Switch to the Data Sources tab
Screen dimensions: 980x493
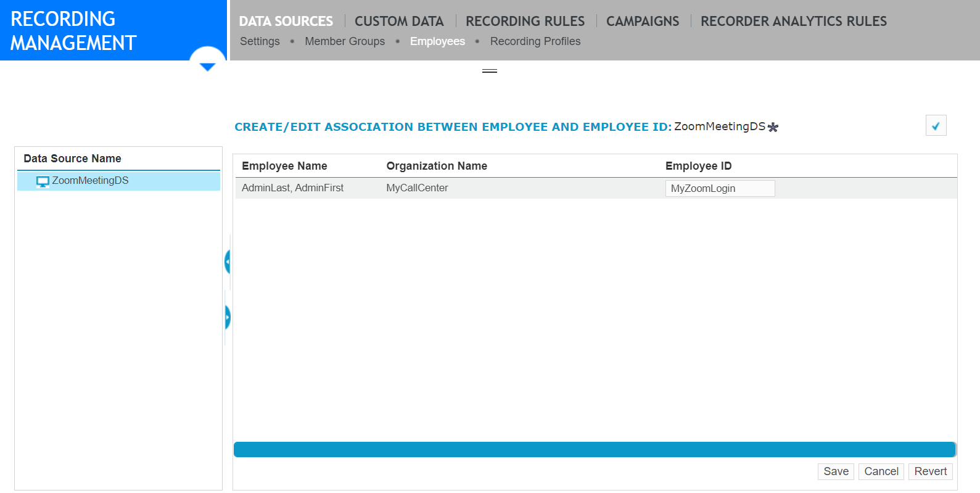click(x=286, y=21)
